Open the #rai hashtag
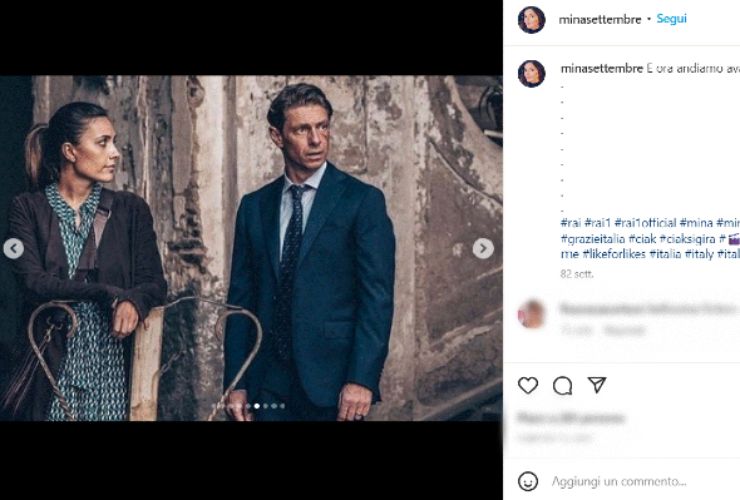 pos(570,223)
